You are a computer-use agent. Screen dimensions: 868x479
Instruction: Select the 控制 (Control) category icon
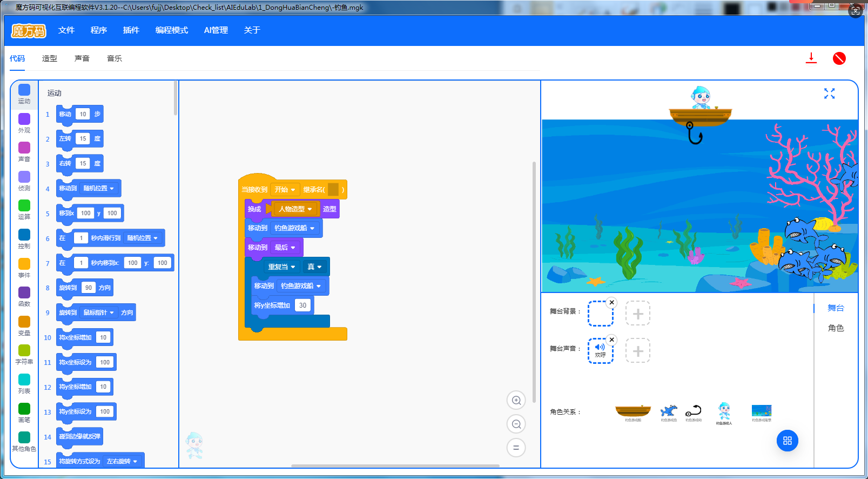pos(24,235)
